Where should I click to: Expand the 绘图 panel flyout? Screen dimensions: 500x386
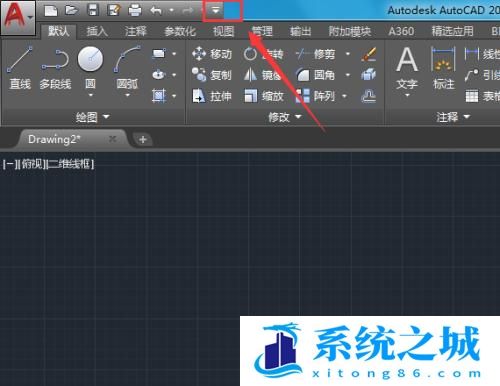pos(92,117)
